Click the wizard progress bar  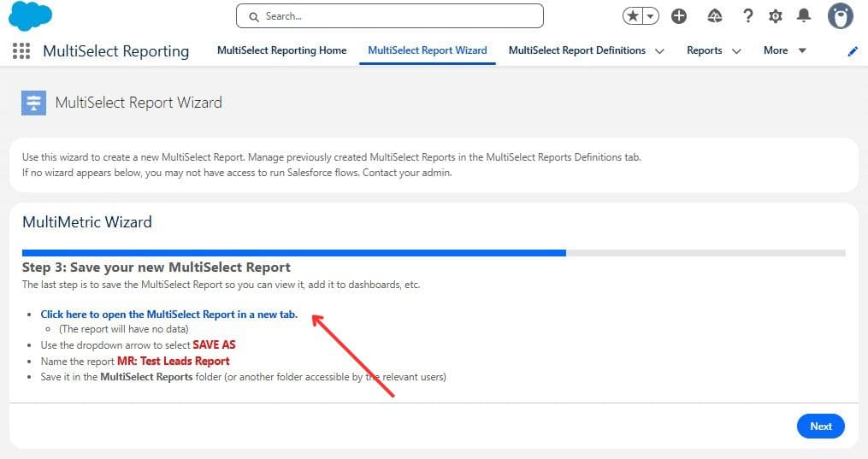click(434, 253)
